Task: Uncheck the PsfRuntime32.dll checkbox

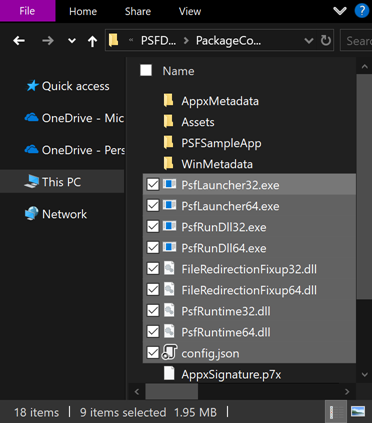Action: [153, 311]
